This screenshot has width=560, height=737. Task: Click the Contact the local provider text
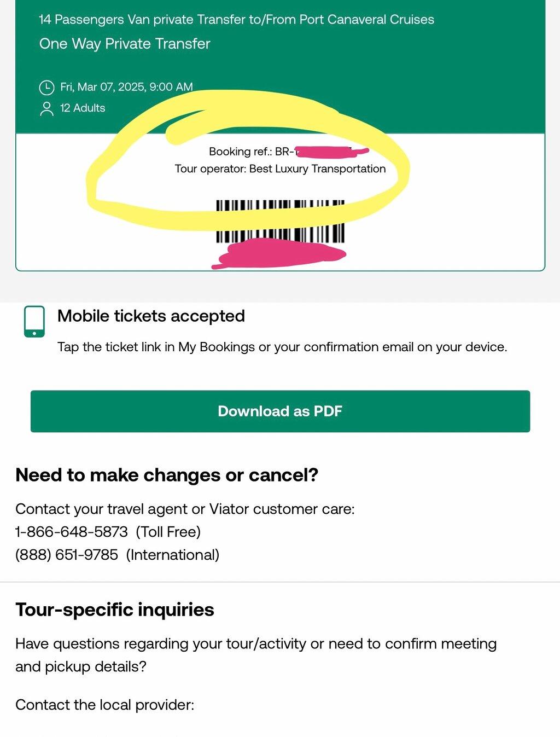(105, 704)
